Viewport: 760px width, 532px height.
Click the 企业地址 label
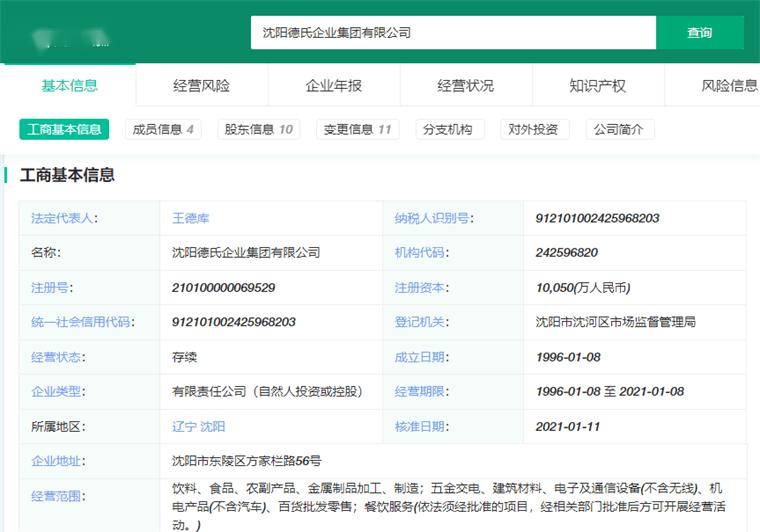tap(59, 461)
